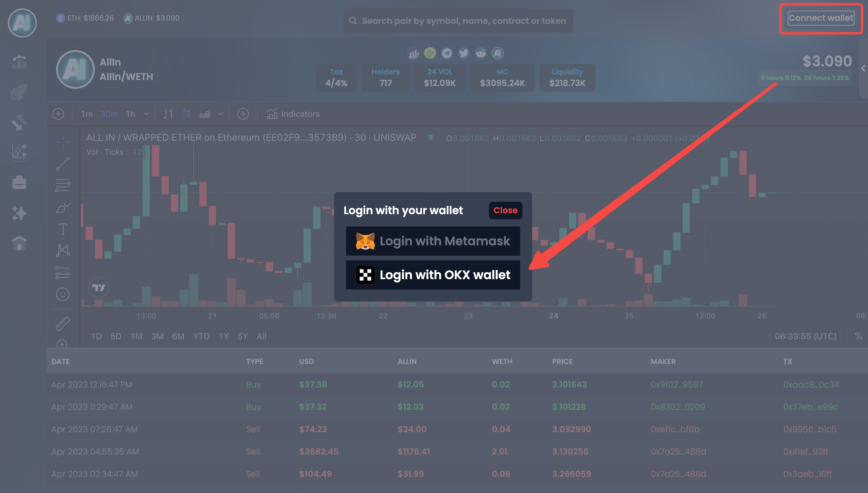Image resolution: width=868 pixels, height=493 pixels.
Task: Click the pair search input field
Action: pos(464,21)
